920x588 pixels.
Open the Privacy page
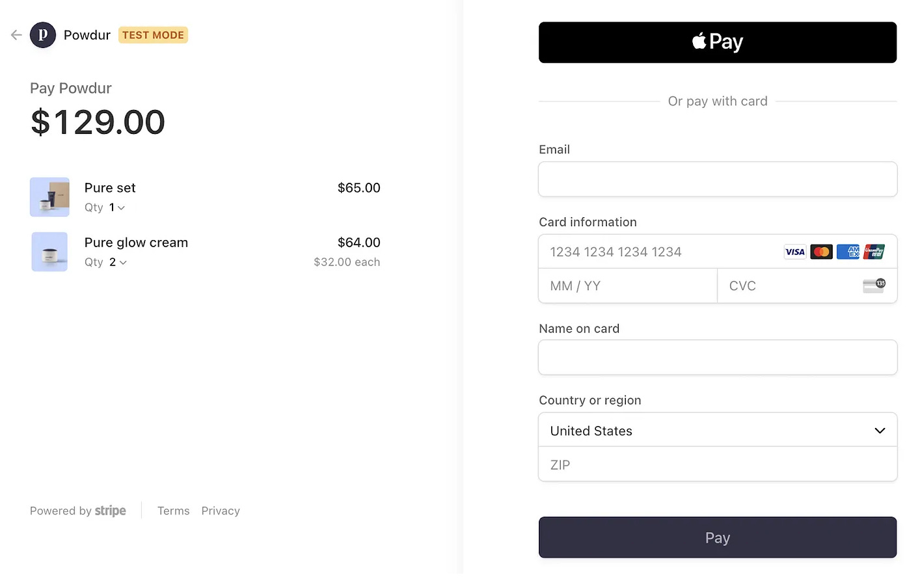[x=220, y=511]
